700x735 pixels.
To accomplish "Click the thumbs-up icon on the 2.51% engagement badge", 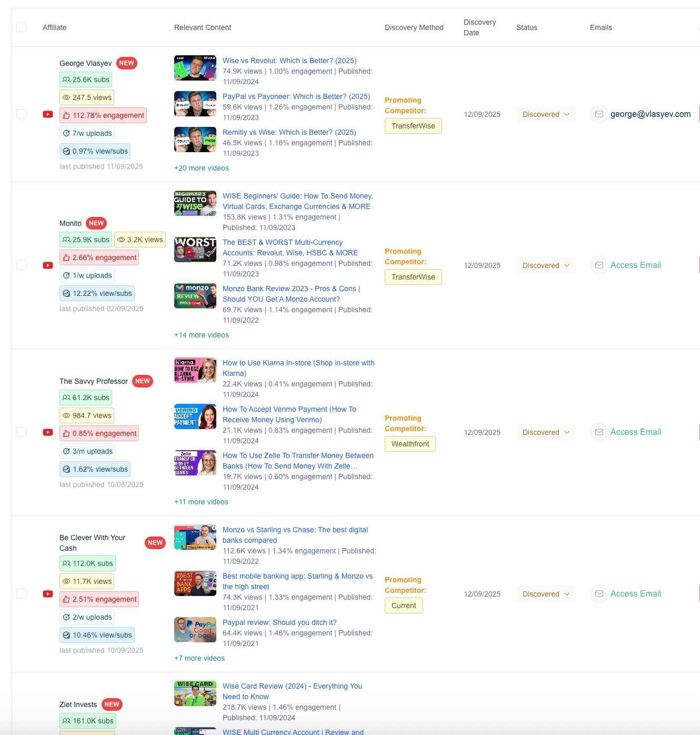I will click(x=66, y=599).
